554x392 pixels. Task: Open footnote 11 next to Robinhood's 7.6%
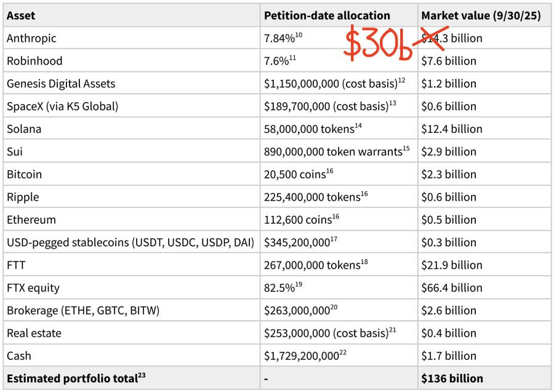click(293, 58)
